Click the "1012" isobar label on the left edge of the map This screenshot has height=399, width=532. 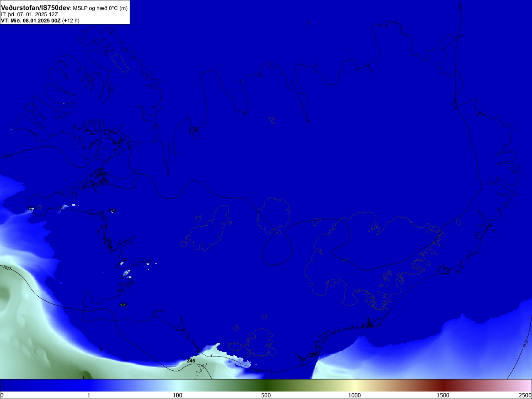pos(7,268)
